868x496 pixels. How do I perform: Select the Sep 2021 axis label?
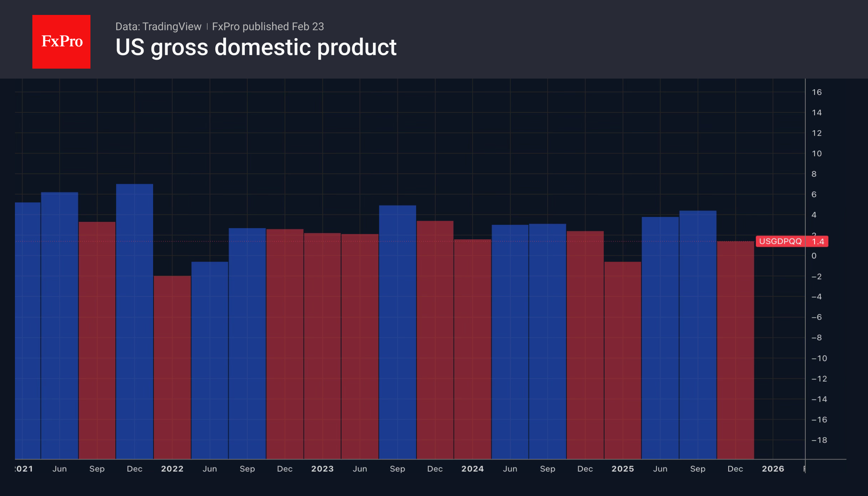point(97,469)
